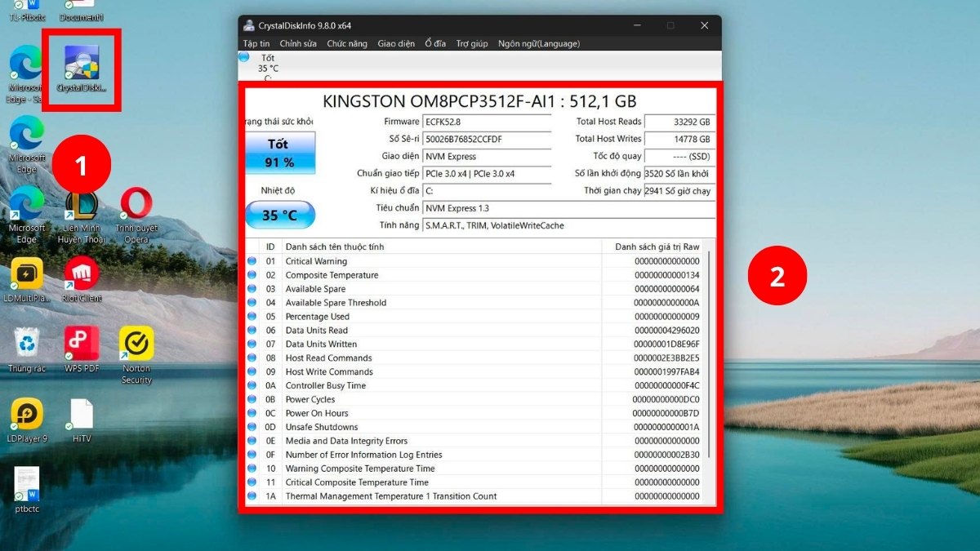Screen dimensions: 980x551
Task: Click the Firmware field showing ECFK52.8
Action: (x=487, y=122)
